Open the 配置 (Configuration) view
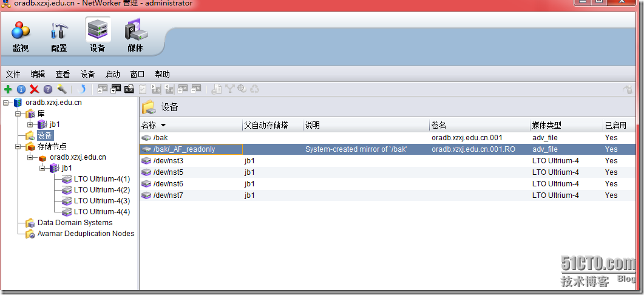Image resolution: width=644 pixels, height=295 pixels. tap(59, 37)
